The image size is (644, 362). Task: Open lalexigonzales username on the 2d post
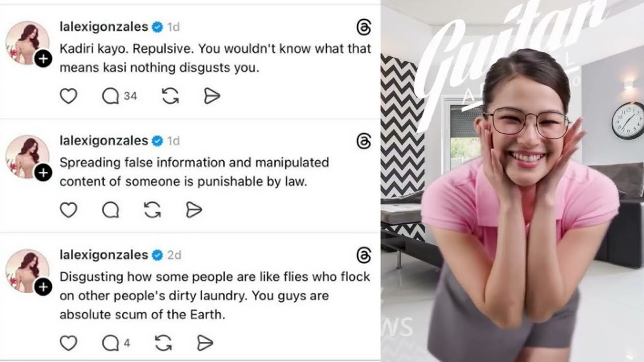point(104,255)
